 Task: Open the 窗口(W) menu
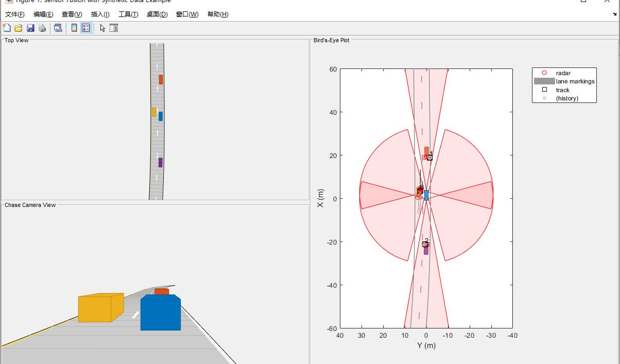187,14
